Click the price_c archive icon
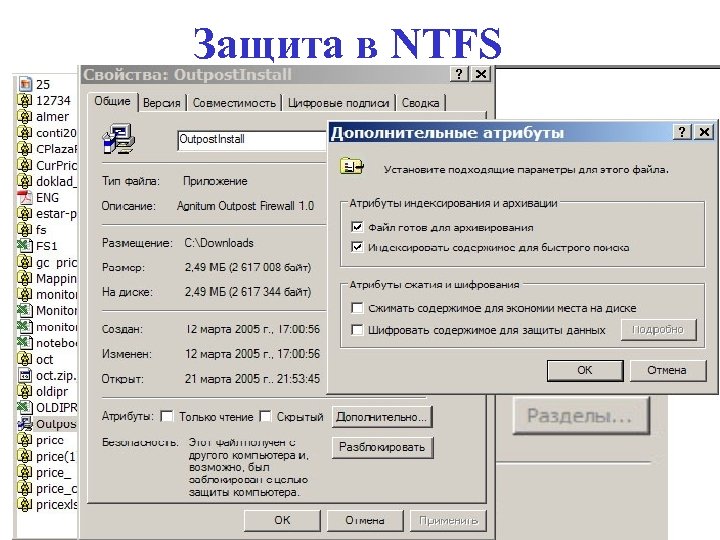The image size is (720, 540). point(24,489)
